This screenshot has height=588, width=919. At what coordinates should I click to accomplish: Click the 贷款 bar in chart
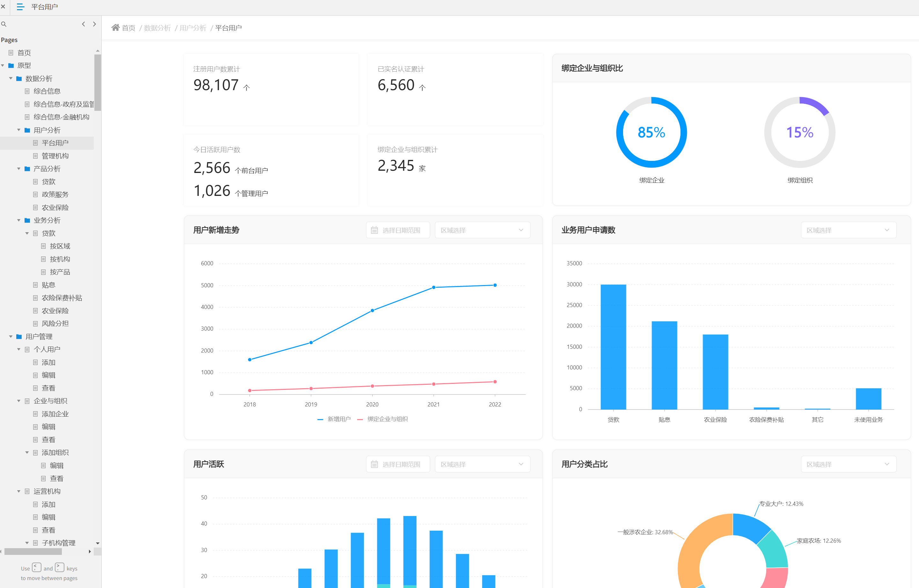tap(613, 347)
